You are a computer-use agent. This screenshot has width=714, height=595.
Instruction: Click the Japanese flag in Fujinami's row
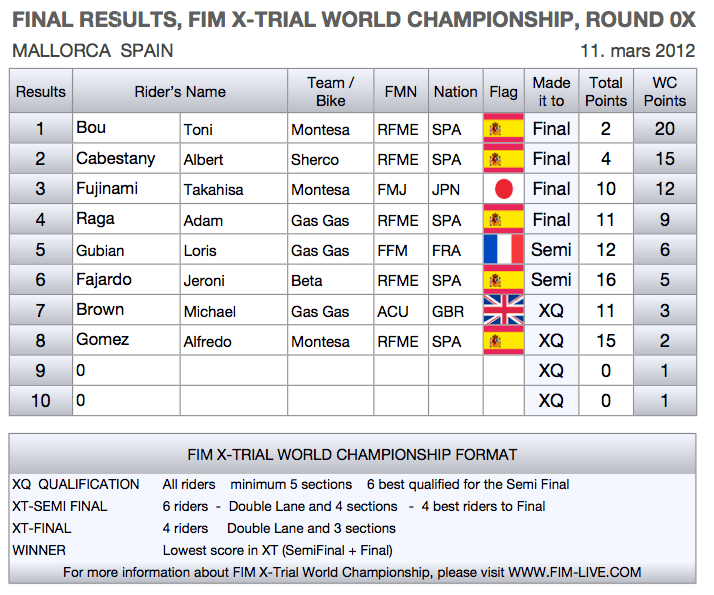pyautogui.click(x=503, y=188)
